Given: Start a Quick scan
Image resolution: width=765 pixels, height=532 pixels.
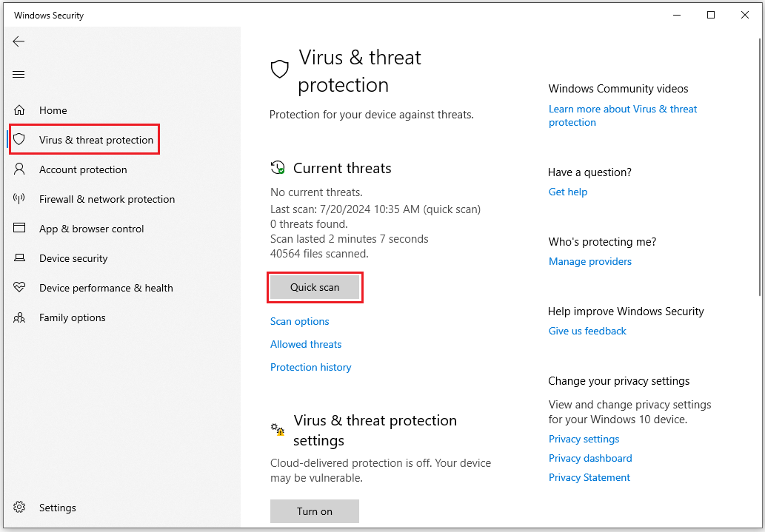Looking at the screenshot, I should click(x=315, y=287).
